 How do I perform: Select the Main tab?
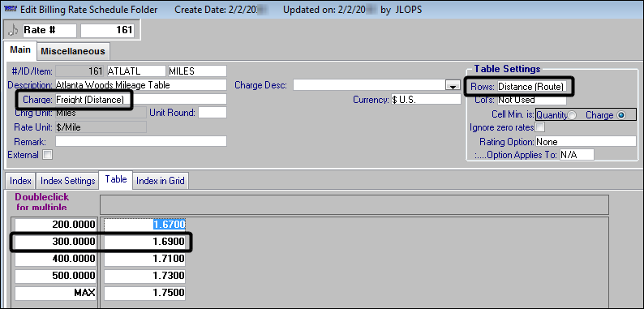[20, 50]
